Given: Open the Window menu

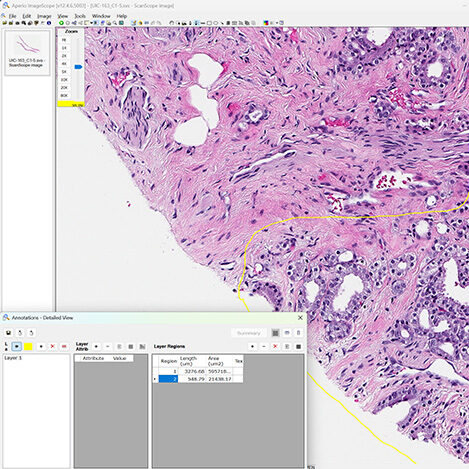Looking at the screenshot, I should click(x=101, y=16).
